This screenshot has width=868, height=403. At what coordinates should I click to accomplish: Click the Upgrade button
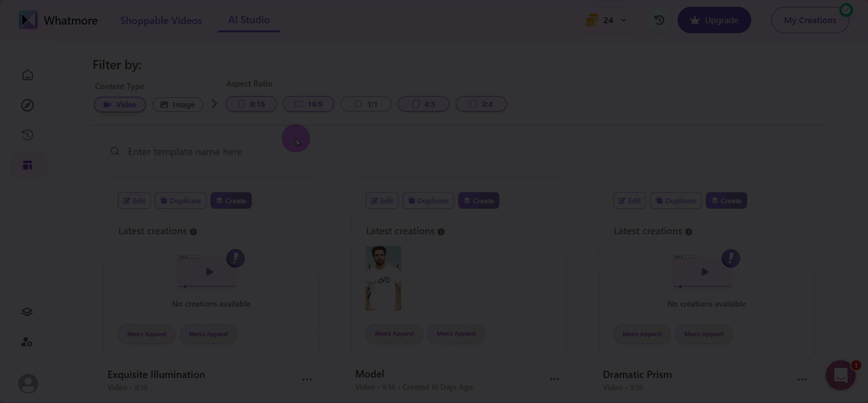[714, 20]
